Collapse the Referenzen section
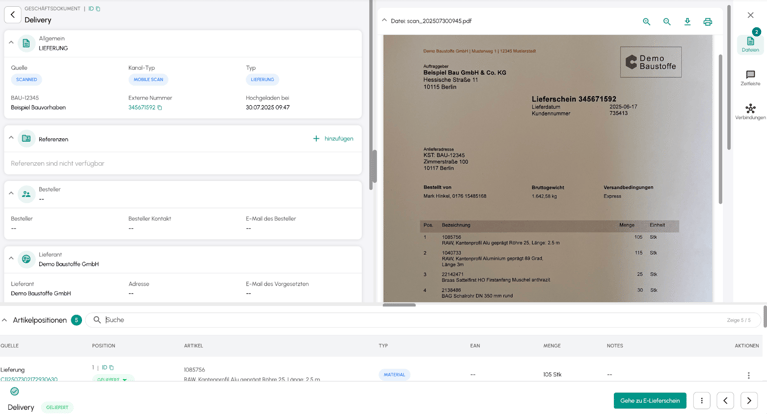 (x=11, y=138)
